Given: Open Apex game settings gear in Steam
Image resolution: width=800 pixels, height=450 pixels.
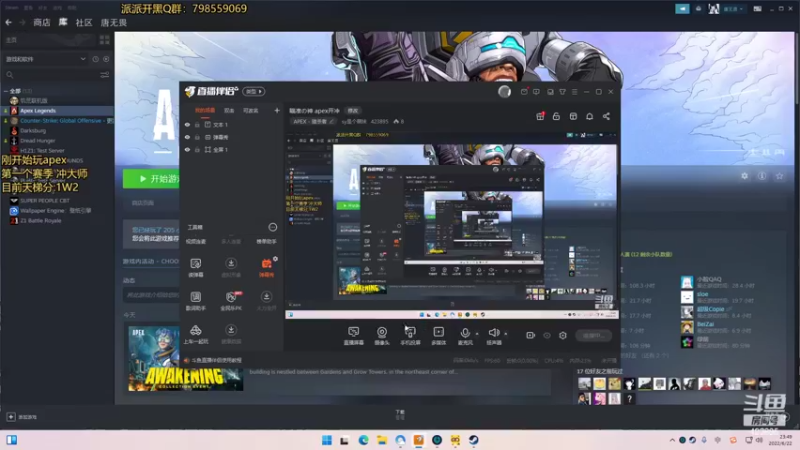Looking at the screenshot, I should pyautogui.click(x=744, y=176).
